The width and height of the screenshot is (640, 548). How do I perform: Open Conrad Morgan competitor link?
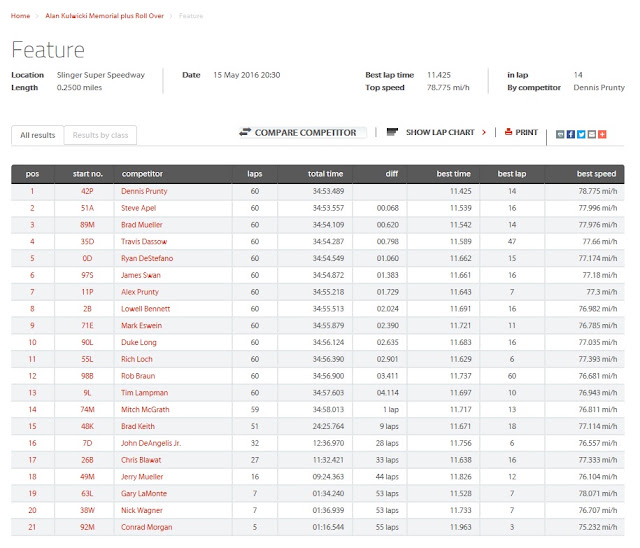click(147, 527)
